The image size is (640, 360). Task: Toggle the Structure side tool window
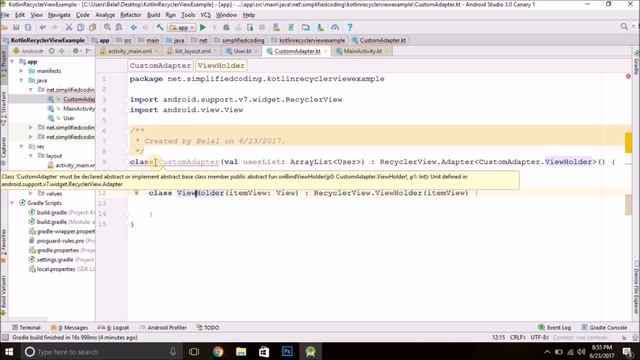coord(4,108)
